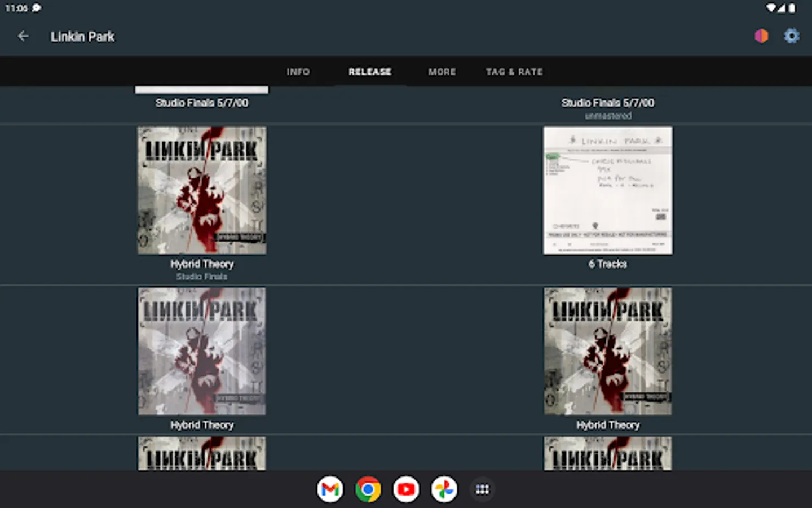Go back using the arrow icon

tap(23, 37)
